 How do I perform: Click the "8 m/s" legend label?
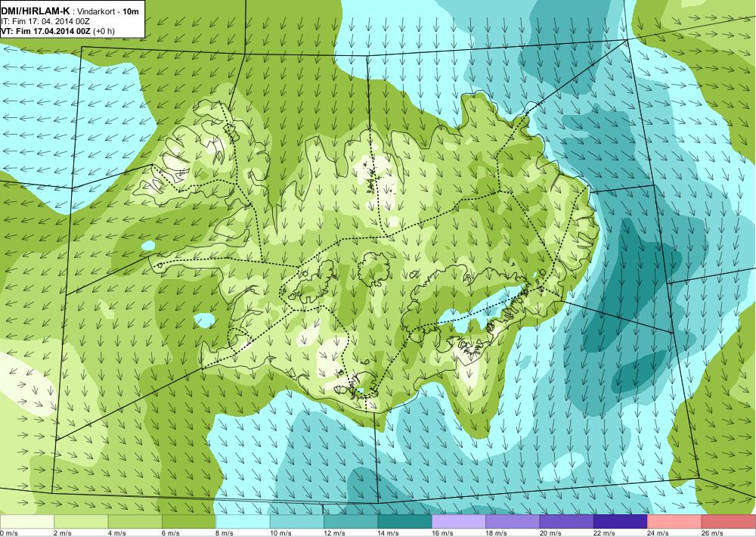pos(225,533)
